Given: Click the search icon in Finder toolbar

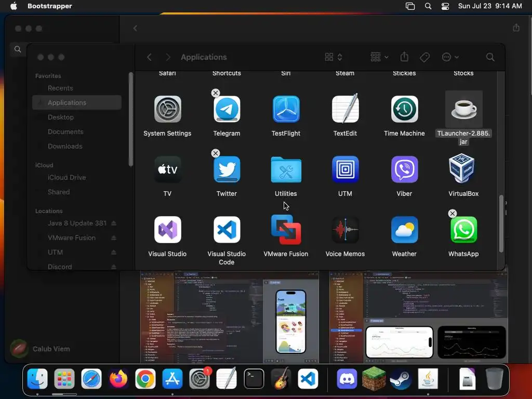Looking at the screenshot, I should pyautogui.click(x=490, y=57).
